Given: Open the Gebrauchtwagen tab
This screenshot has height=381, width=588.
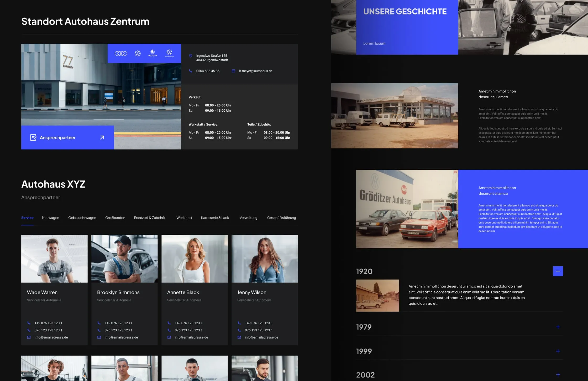Looking at the screenshot, I should (82, 218).
